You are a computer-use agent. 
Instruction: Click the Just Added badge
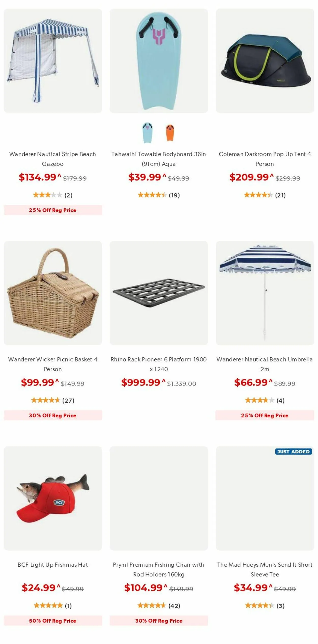tap(293, 451)
